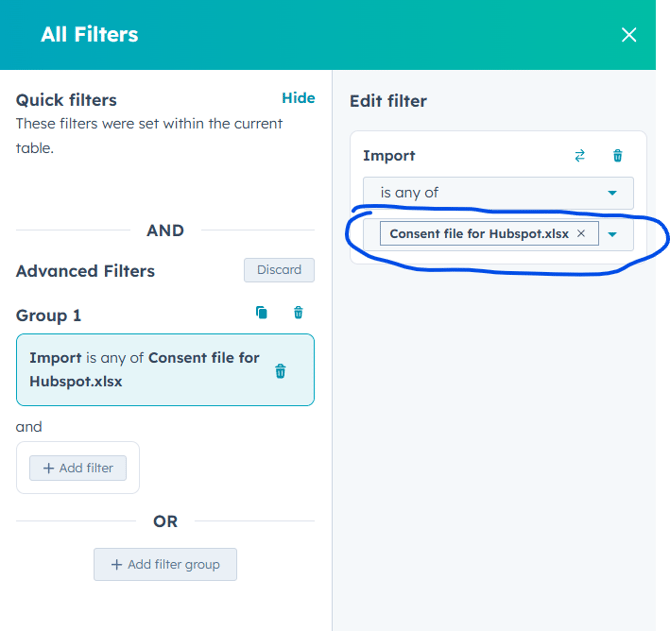The height and width of the screenshot is (631, 670).
Task: Remove the Consent file for Hubspot.xlsx chip
Action: tap(581, 234)
